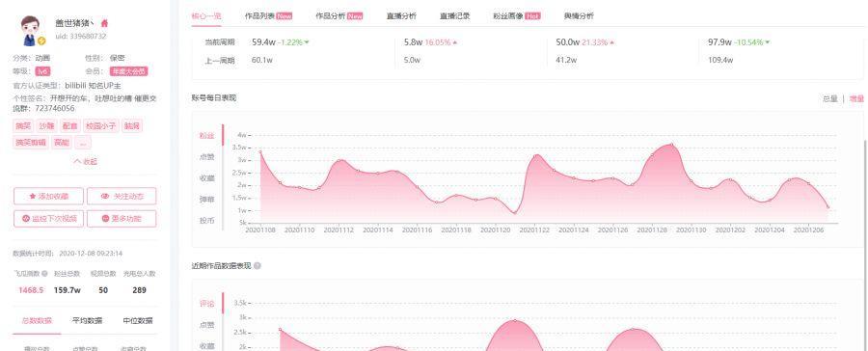Click the 校园小子 tag

tap(100, 125)
